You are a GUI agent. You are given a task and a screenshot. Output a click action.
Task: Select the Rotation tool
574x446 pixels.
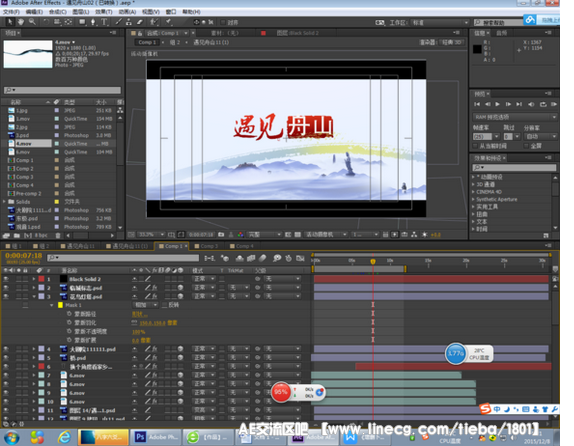(46, 22)
